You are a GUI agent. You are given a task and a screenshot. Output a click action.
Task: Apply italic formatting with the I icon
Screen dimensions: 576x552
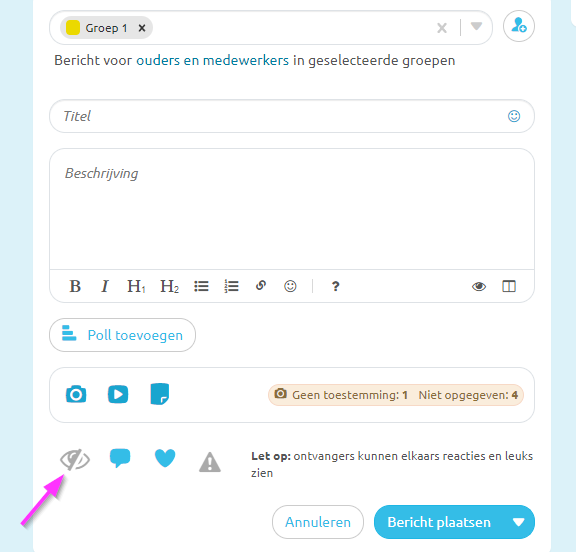(x=105, y=286)
